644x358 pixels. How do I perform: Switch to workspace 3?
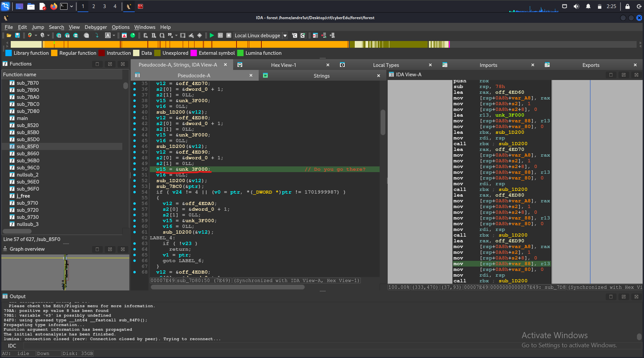pyautogui.click(x=104, y=6)
